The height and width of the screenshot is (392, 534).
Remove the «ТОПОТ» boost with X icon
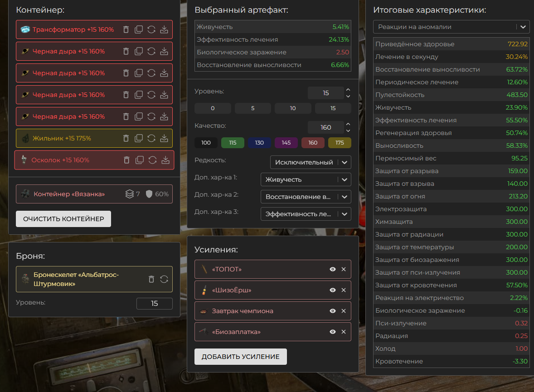point(343,269)
